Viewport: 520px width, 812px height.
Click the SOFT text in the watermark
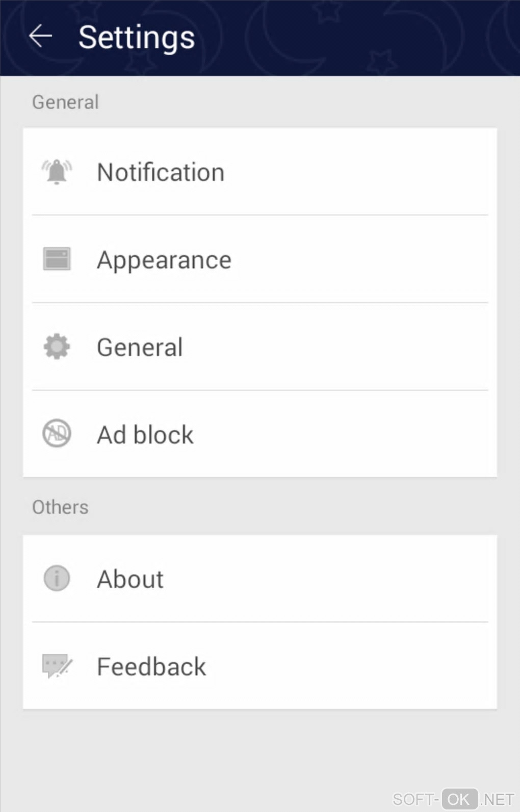413,799
